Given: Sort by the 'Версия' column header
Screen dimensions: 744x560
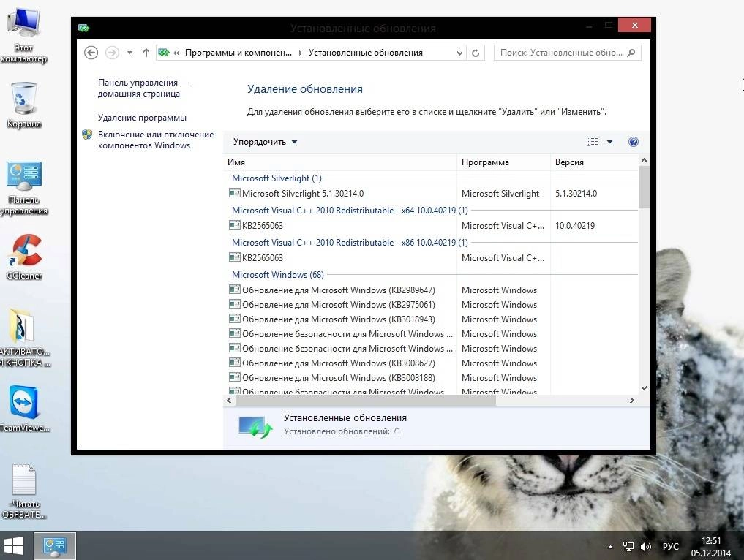Looking at the screenshot, I should click(594, 162).
